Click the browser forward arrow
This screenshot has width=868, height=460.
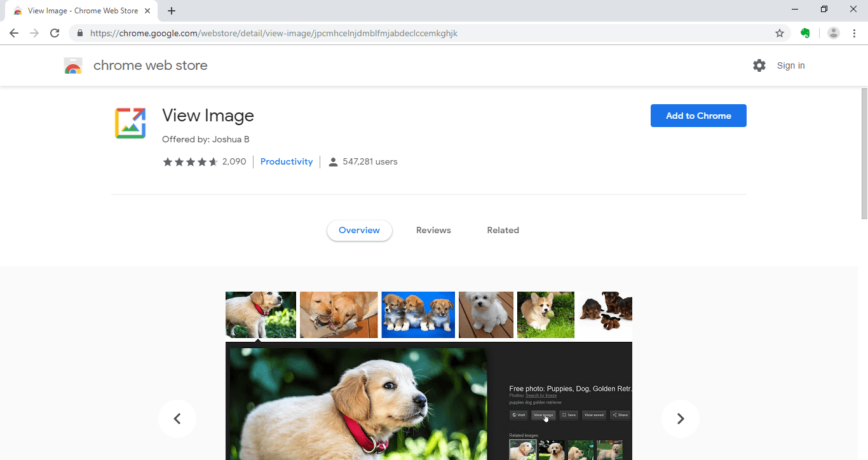click(34, 33)
